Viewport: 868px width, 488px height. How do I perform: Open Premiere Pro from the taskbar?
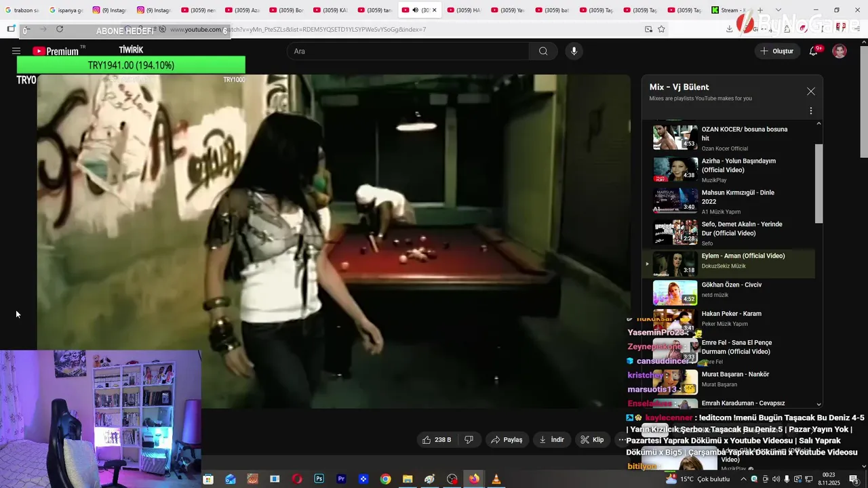(341, 479)
